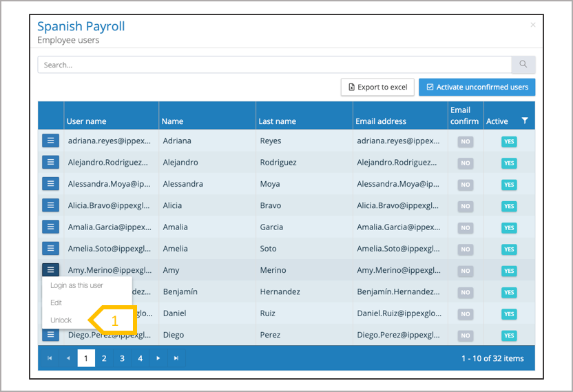Toggle Active YES badge for Daniel Ruiz
Viewport: 573px width, 392px height.
point(509,314)
